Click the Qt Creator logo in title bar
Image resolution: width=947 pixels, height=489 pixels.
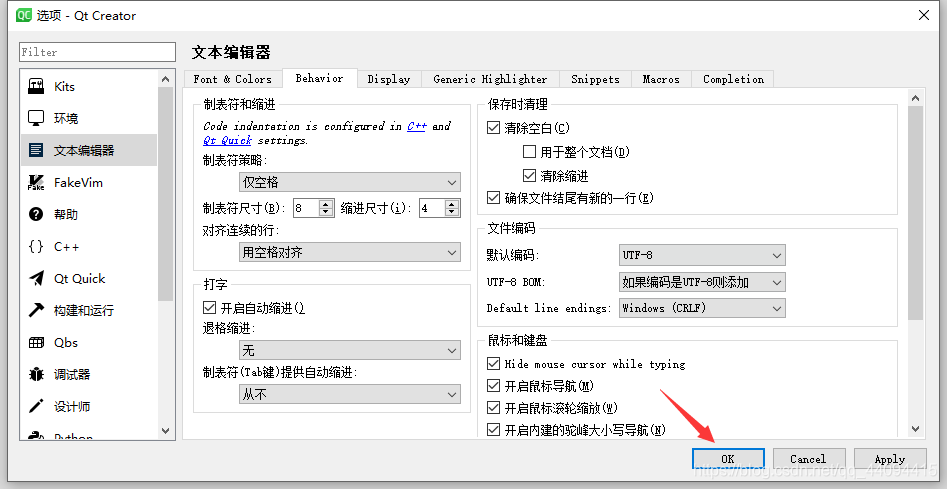point(24,15)
